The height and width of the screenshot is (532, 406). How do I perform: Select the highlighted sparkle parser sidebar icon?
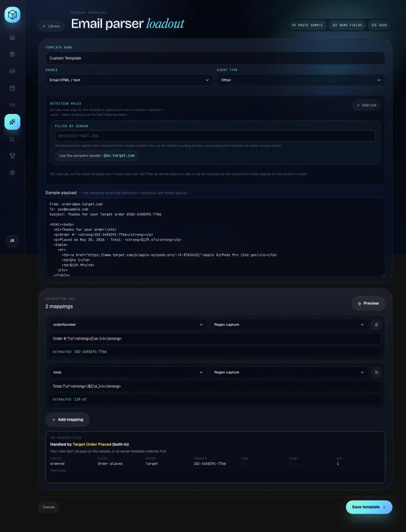coord(12,122)
